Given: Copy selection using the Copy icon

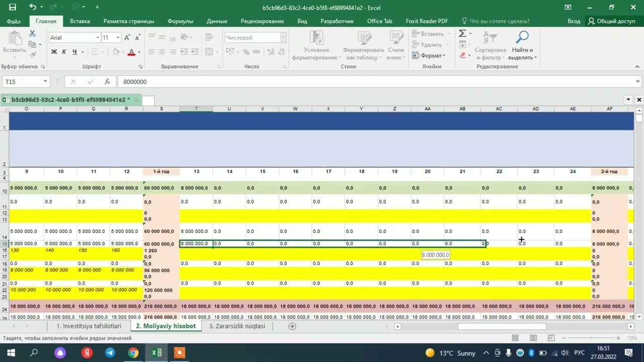Looking at the screenshot, I should click(32, 44).
